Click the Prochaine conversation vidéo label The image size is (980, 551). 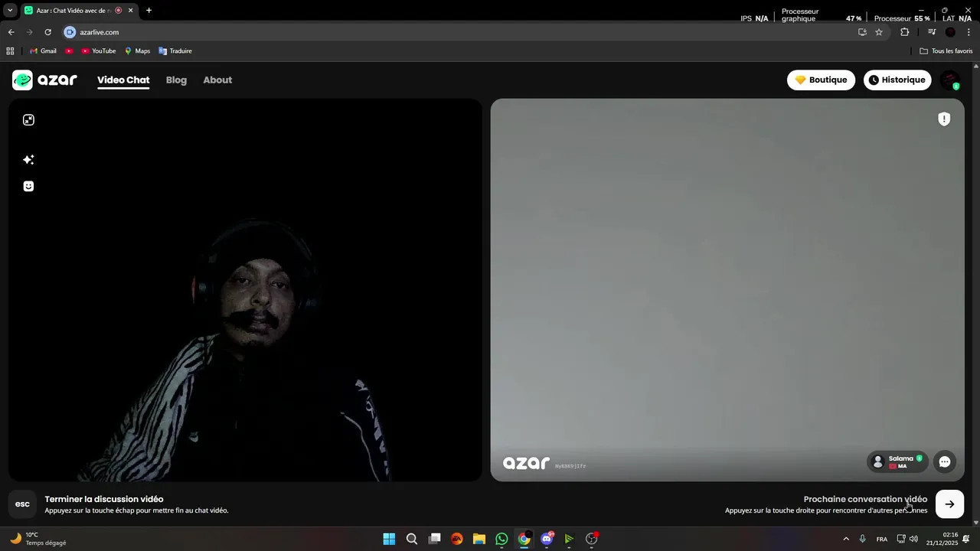click(x=865, y=499)
